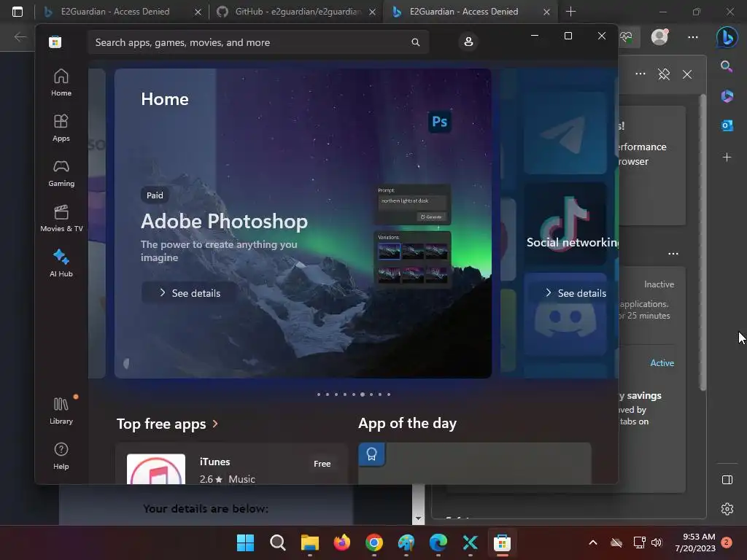This screenshot has width=747, height=560.
Task: Open Edge profile avatar
Action: 659,36
